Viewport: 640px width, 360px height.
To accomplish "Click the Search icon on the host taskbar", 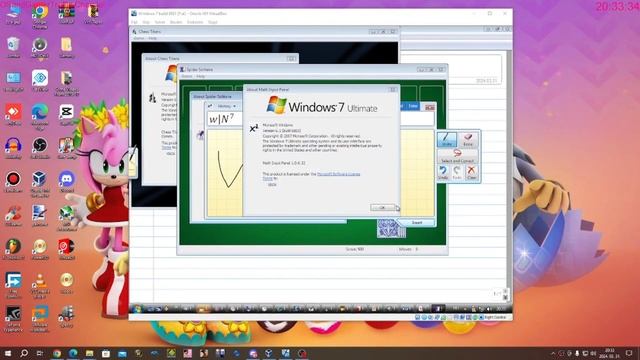I will pyautogui.click(x=24, y=353).
